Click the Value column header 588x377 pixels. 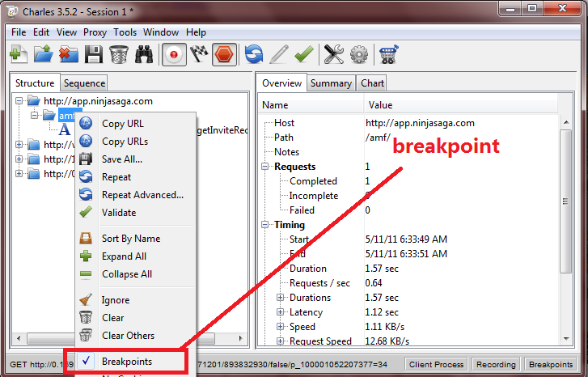point(461,104)
